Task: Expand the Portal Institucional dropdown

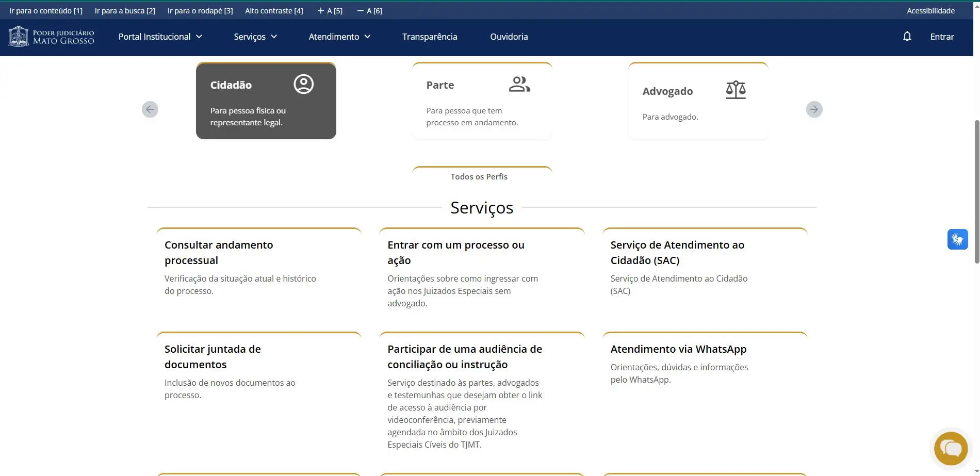Action: pos(160,37)
